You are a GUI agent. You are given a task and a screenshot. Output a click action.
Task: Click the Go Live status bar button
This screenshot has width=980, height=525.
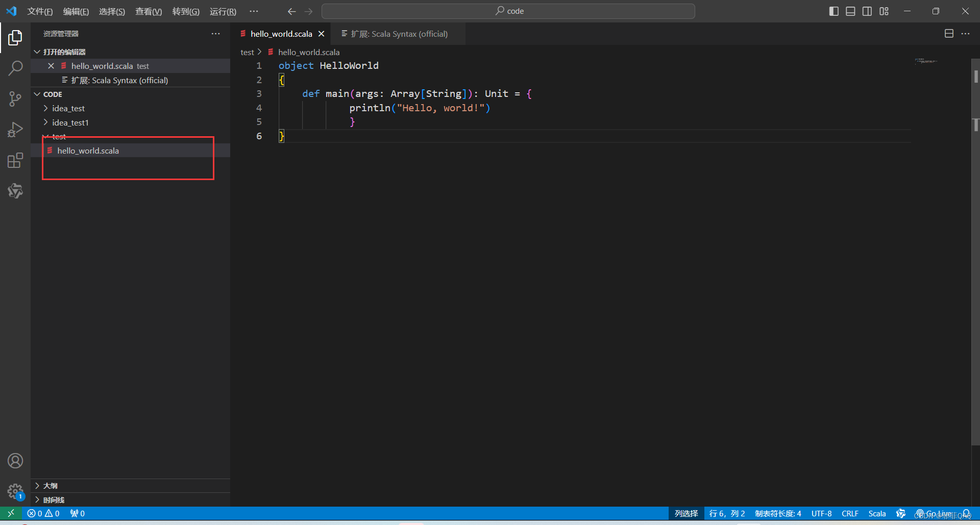[x=934, y=513]
